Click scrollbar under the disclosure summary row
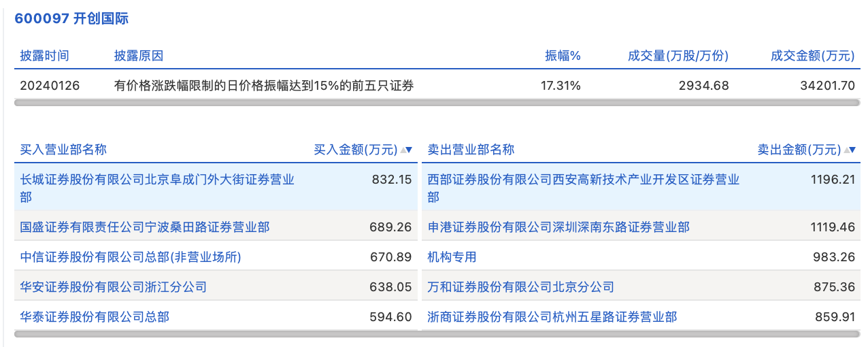 pos(437,103)
